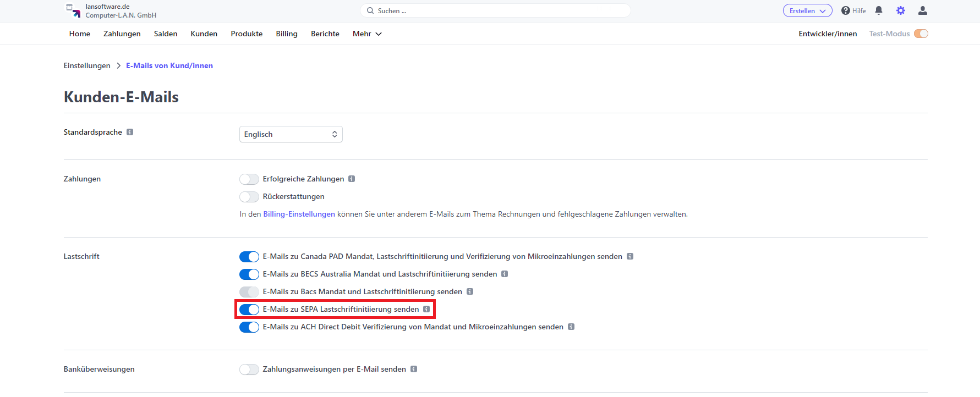Toggle Bacs Mandat emails switch
This screenshot has width=980, height=397.
pyautogui.click(x=249, y=292)
